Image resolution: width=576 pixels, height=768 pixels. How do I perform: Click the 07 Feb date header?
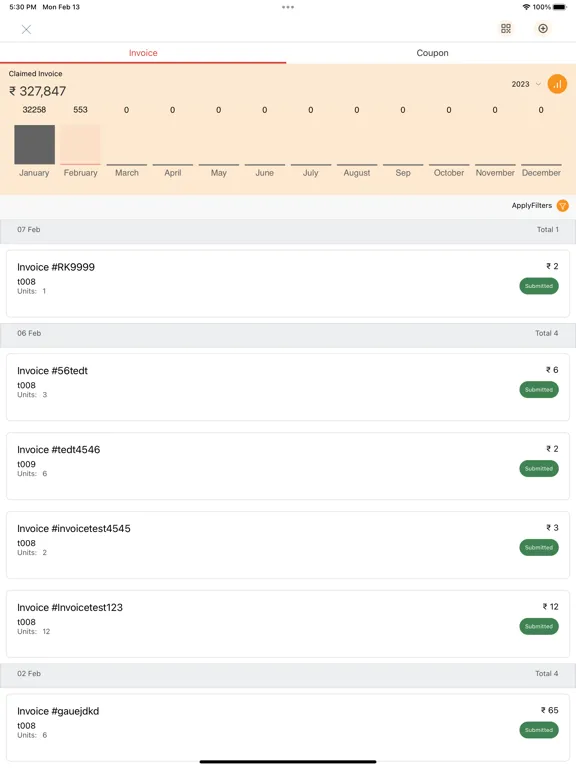288,230
